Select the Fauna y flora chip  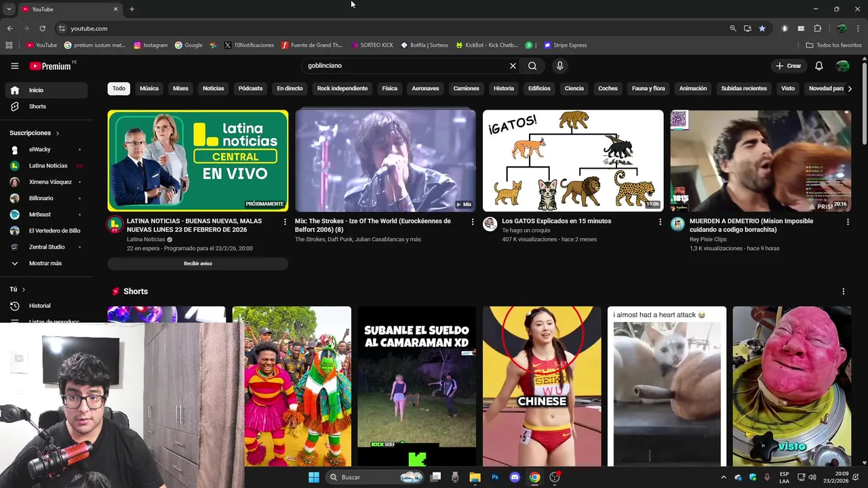(648, 88)
